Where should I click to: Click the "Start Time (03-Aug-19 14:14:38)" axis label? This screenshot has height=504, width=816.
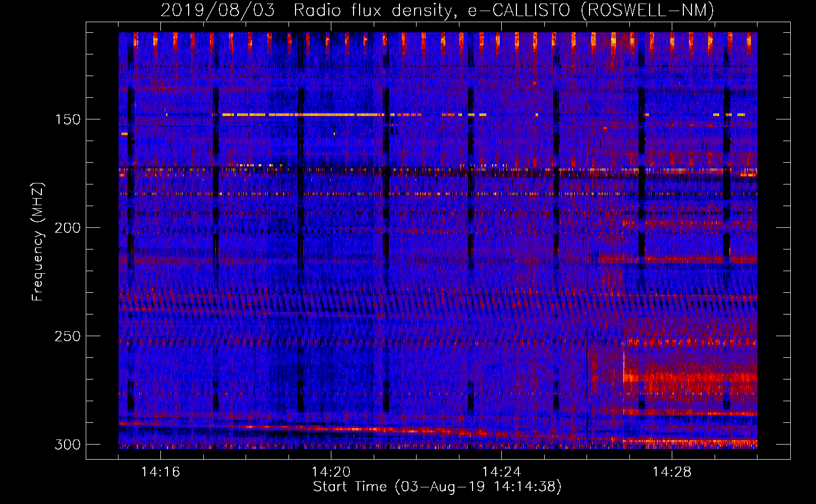[x=437, y=487]
